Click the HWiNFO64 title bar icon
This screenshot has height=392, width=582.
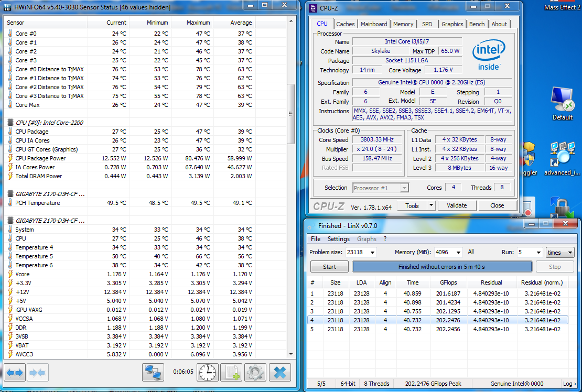pyautogui.click(x=7, y=7)
